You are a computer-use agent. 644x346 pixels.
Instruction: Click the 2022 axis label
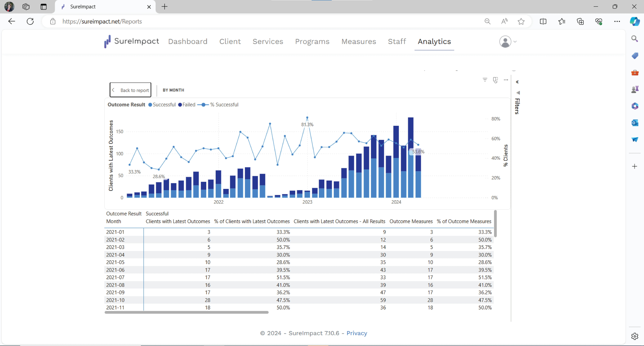(218, 202)
